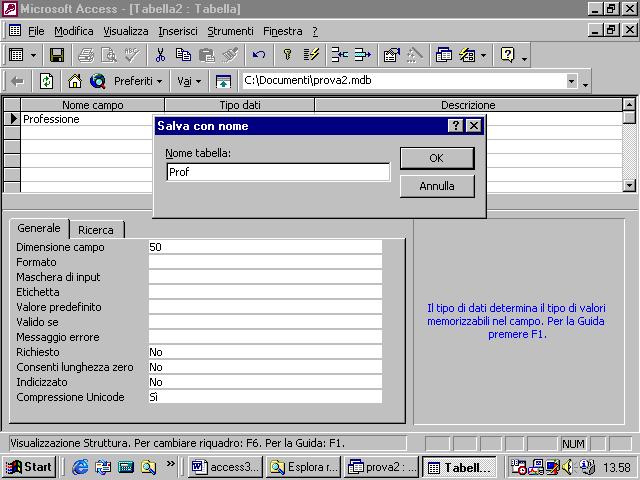Image resolution: width=640 pixels, height=480 pixels.
Task: Open the View button dropdown arrow
Action: 33,55
